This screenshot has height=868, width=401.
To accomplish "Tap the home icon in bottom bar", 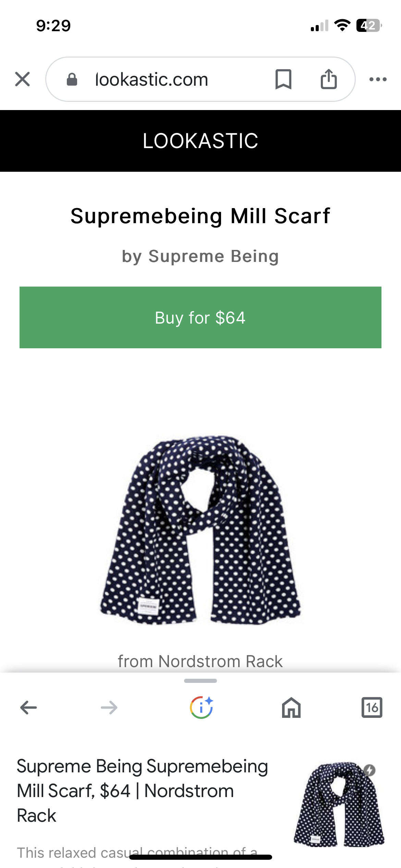I will (x=291, y=708).
